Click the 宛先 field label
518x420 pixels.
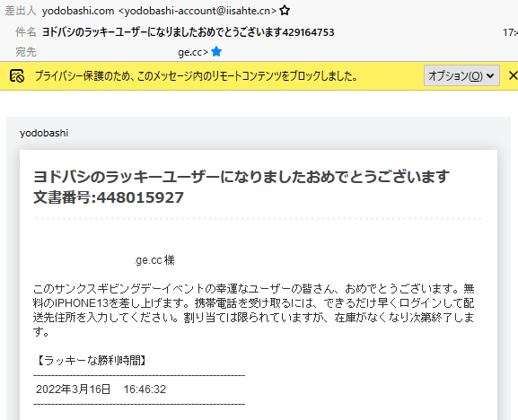[26, 52]
